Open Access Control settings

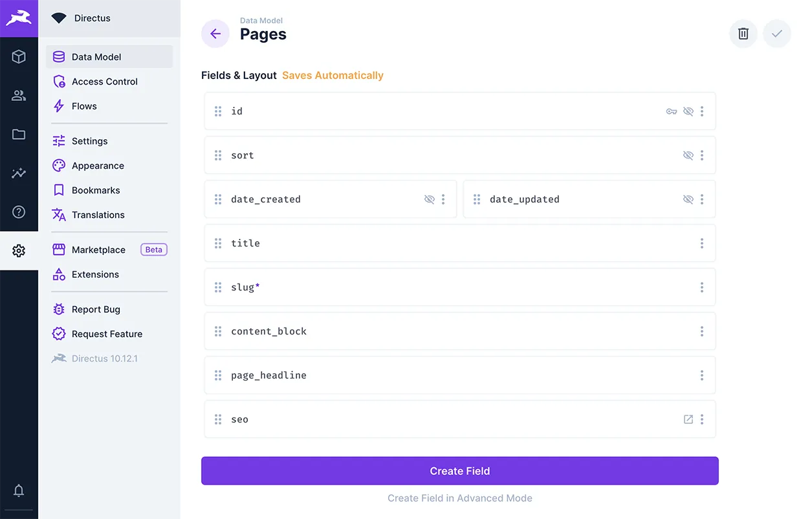pos(109,82)
